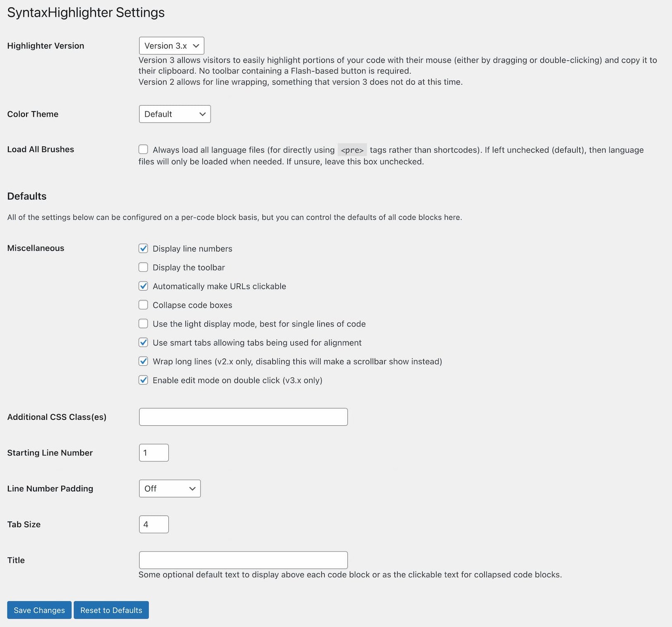This screenshot has height=627, width=672.
Task: Disable the Display line numbers option
Action: click(x=143, y=249)
